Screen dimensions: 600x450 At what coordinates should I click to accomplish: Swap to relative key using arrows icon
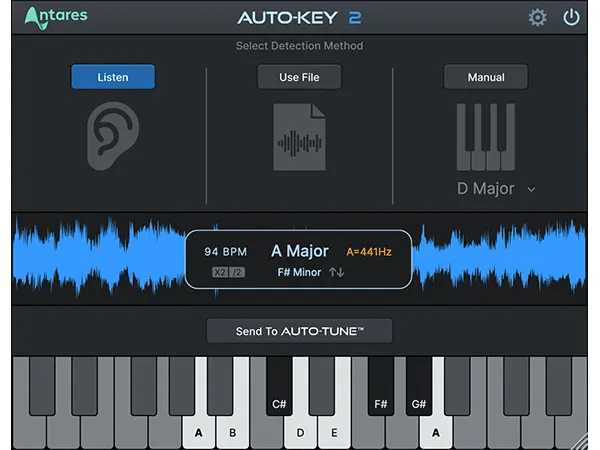point(336,272)
